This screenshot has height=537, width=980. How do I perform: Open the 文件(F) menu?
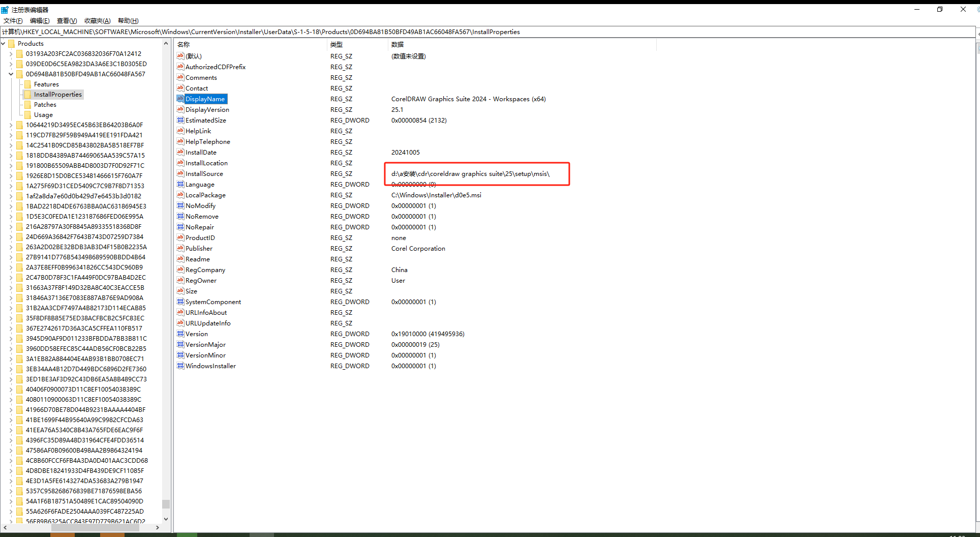[x=13, y=21]
